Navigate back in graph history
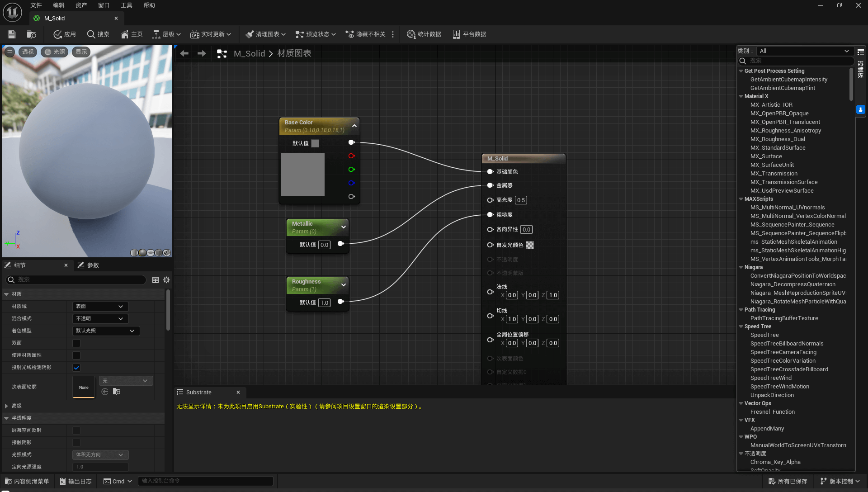 [x=184, y=53]
